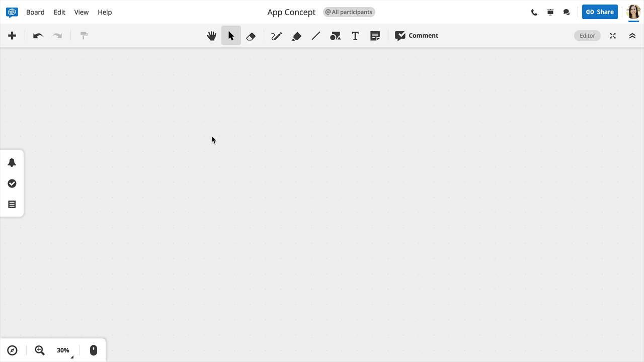
Task: Open the zoom level dropdown showing 30%
Action: point(63,350)
